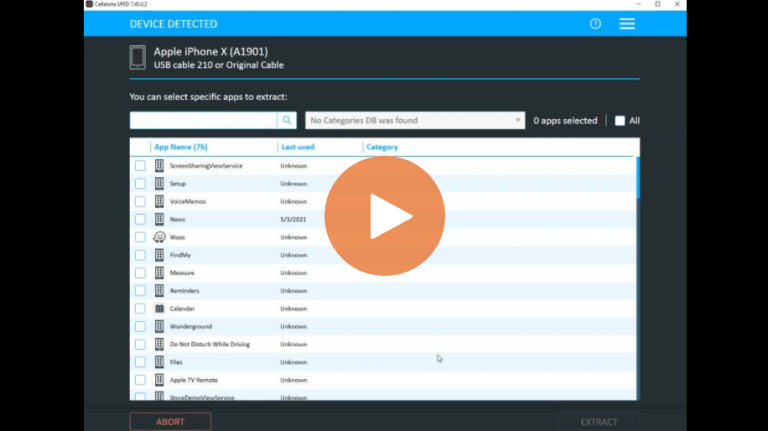Check the Do Not Disturb While Driving checkbox
Viewport: 768px width, 431px height.
click(x=140, y=344)
